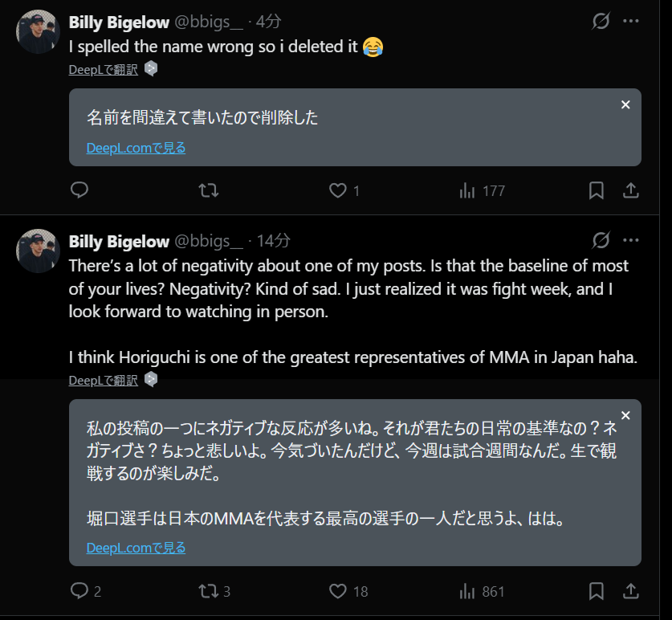
Task: Repost the "spelled the name wrong" post
Action: [x=209, y=190]
